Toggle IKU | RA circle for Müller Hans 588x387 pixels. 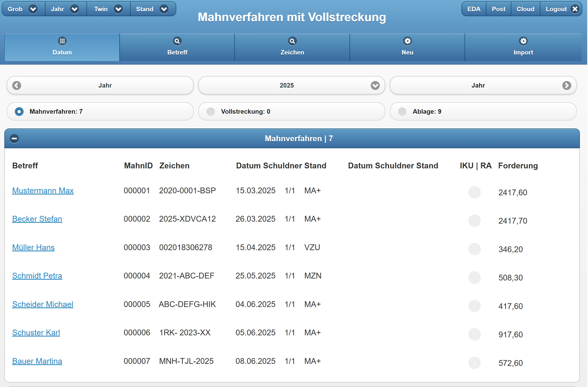point(474,249)
